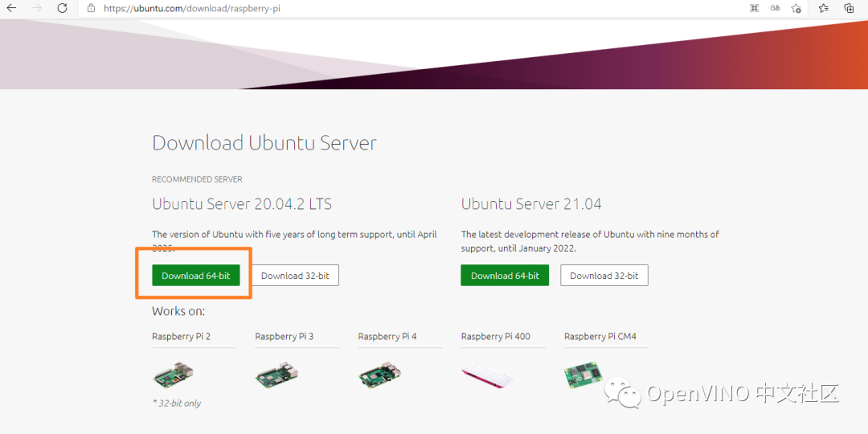Open the collections icon

click(x=849, y=8)
